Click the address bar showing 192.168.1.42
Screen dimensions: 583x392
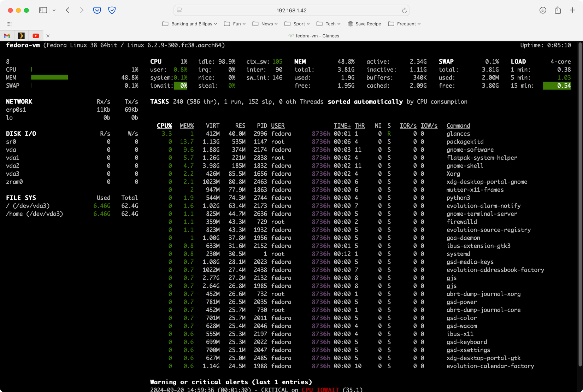pyautogui.click(x=291, y=10)
